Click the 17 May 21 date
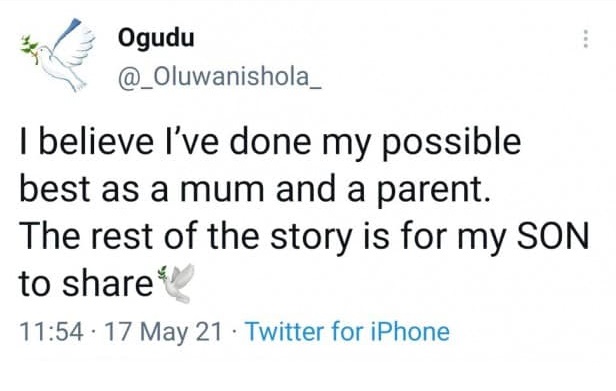 (163, 332)
